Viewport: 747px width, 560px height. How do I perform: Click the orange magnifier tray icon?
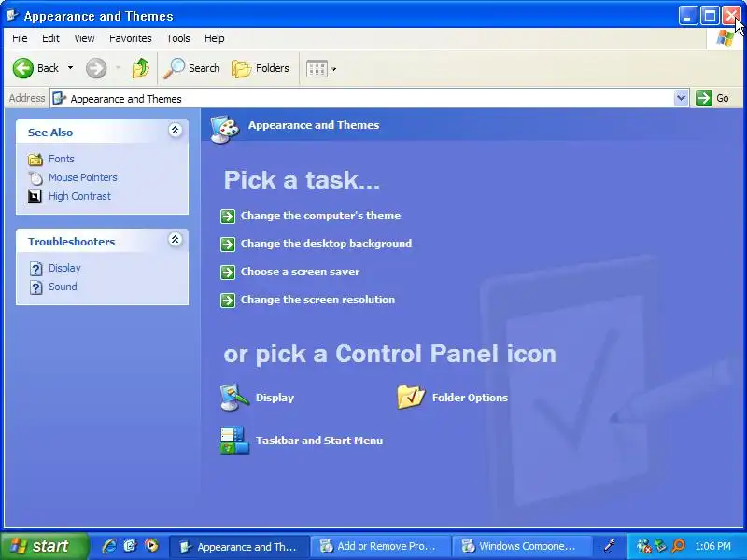click(x=679, y=546)
